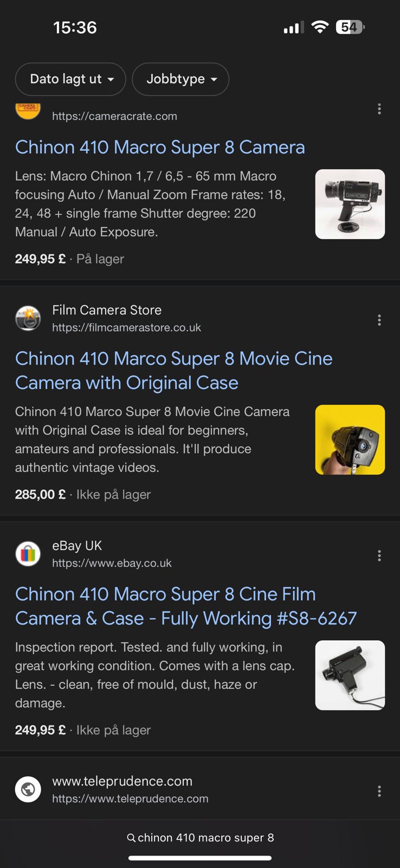The width and height of the screenshot is (400, 868).
Task: Open "Chinon 410 Macro Super 8 Camera" link
Action: 160,148
